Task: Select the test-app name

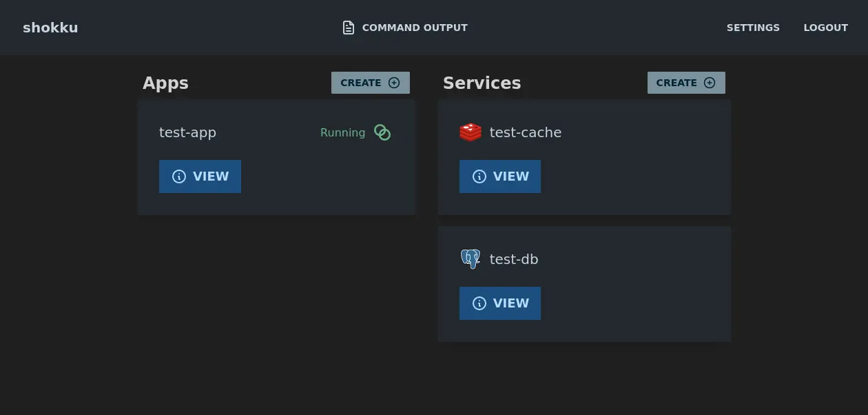Action: pos(187,132)
